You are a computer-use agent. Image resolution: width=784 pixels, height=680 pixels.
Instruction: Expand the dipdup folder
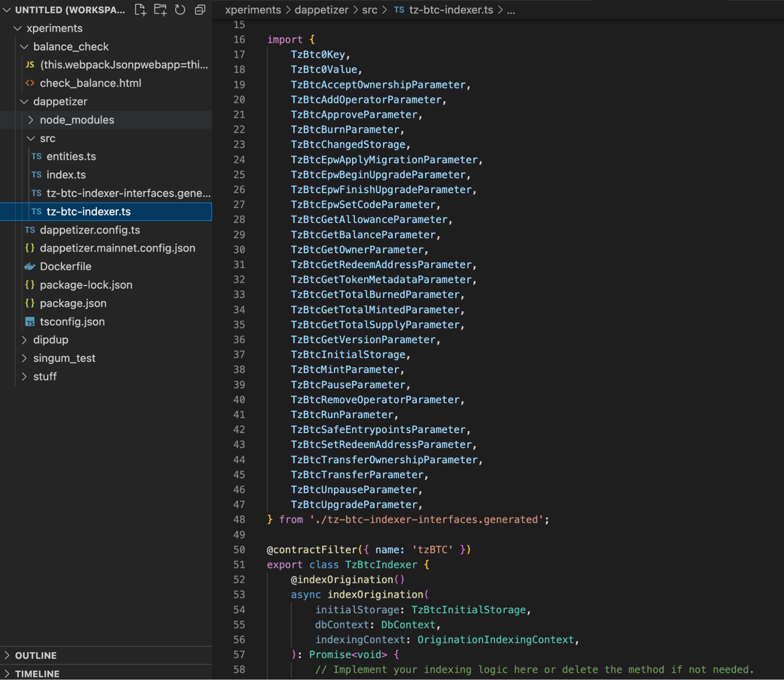[x=51, y=340]
